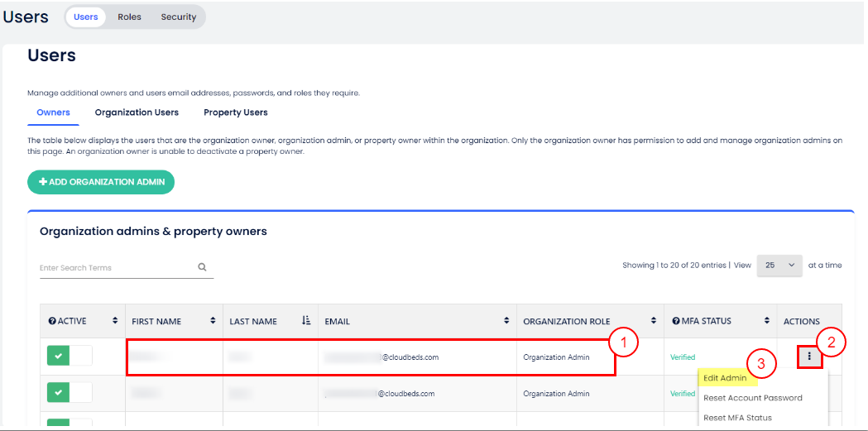Screen dimensions: 868x431
Task: Open the View entries count dropdown
Action: [779, 265]
